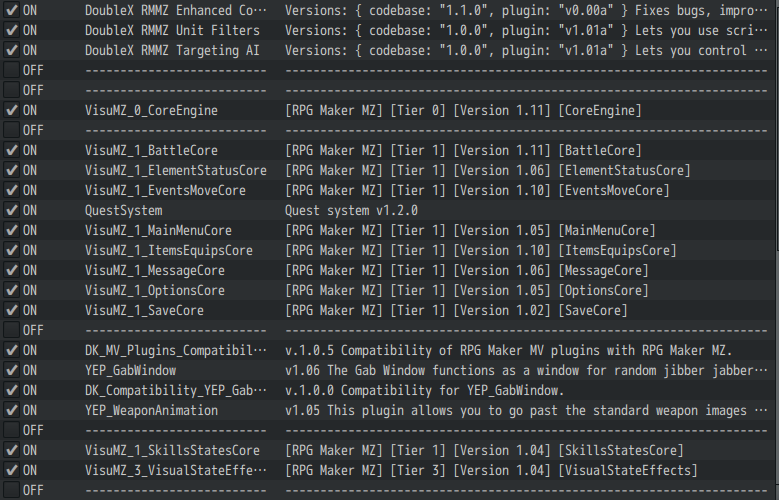This screenshot has width=779, height=500.
Task: Select the YEP_WeaponAnimation plugin name
Action: click(x=151, y=410)
